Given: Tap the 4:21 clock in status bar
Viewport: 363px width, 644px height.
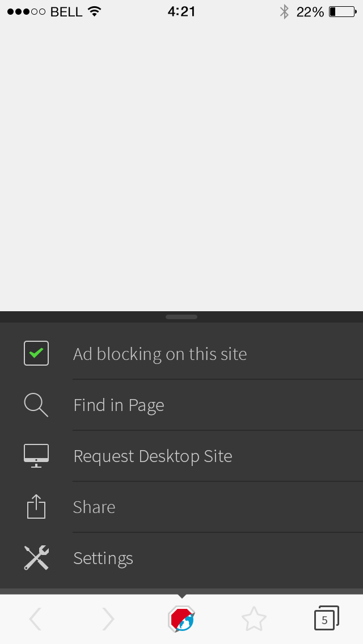Looking at the screenshot, I should 181,11.
